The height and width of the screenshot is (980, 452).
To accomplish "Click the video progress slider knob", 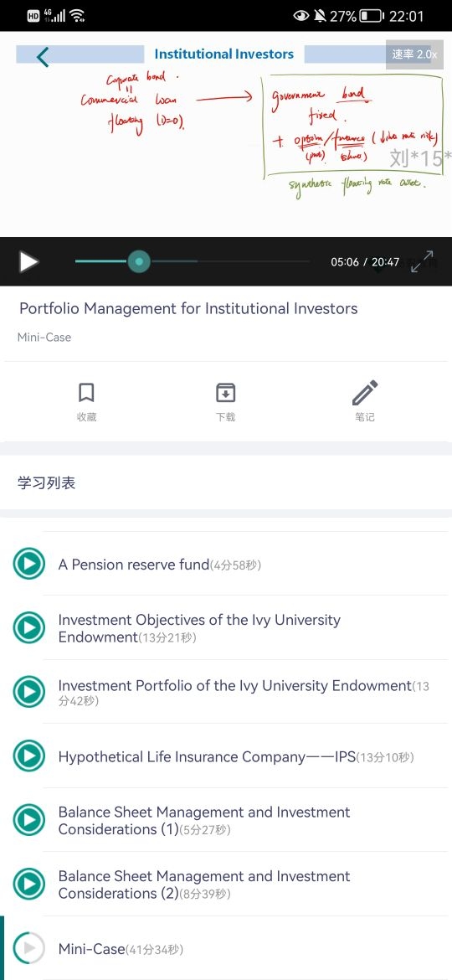I will (x=139, y=261).
